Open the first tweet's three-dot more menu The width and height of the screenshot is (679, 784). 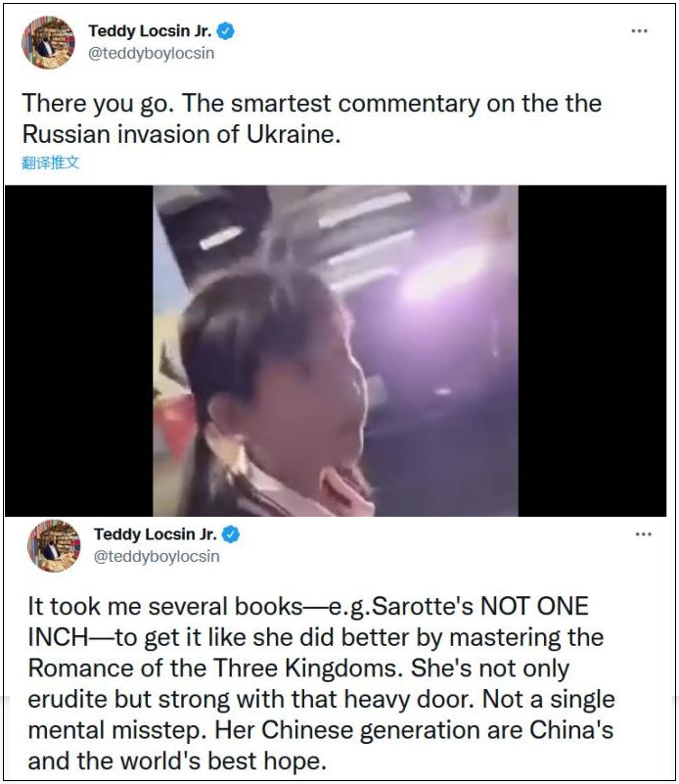[639, 31]
